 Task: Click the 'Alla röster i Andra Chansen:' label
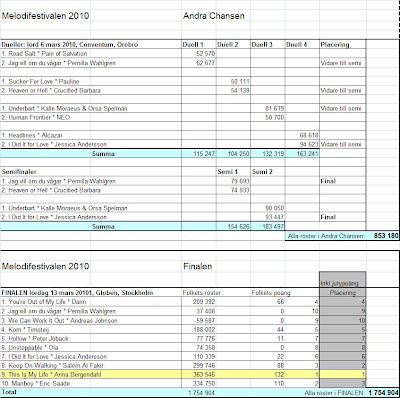(326, 236)
